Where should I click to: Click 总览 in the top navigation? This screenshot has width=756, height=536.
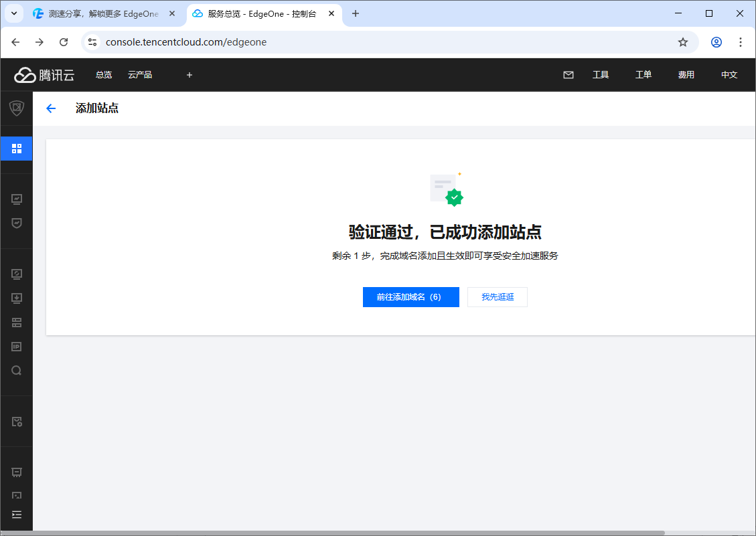[x=103, y=74]
